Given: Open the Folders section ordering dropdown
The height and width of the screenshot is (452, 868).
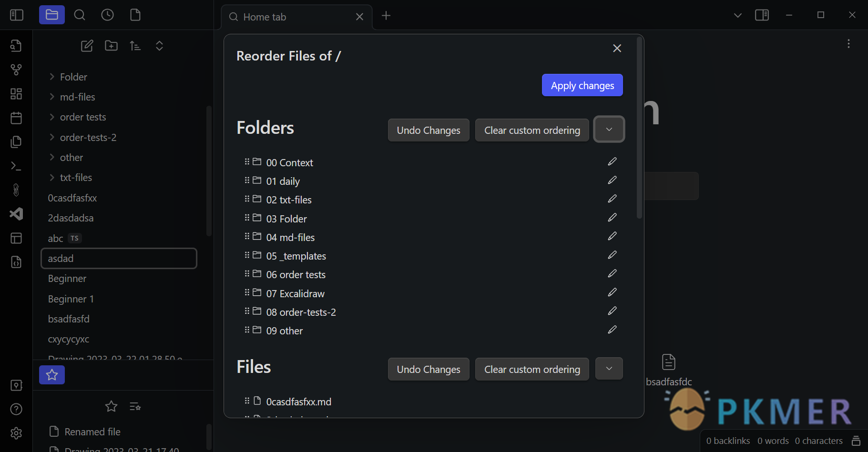Looking at the screenshot, I should tap(609, 129).
